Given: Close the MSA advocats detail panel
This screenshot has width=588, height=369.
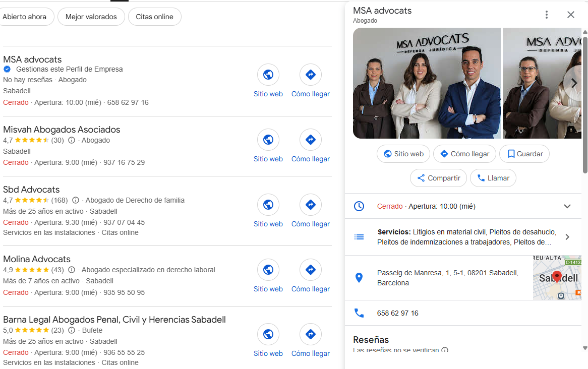Looking at the screenshot, I should click(x=571, y=15).
